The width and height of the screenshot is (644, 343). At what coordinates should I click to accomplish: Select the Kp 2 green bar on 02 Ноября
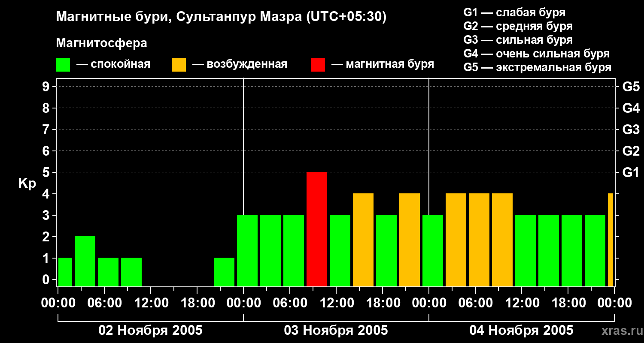pos(85,262)
